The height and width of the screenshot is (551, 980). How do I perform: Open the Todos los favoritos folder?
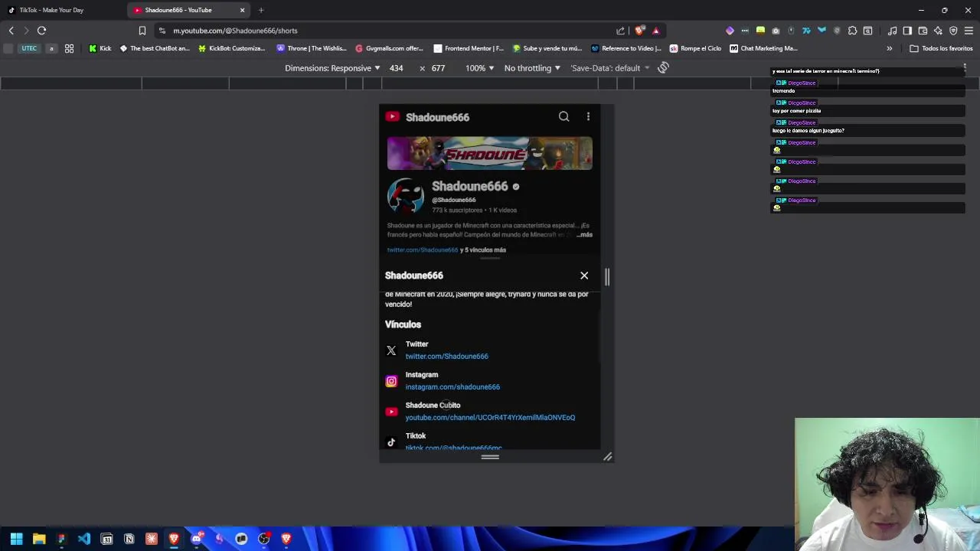click(941, 48)
